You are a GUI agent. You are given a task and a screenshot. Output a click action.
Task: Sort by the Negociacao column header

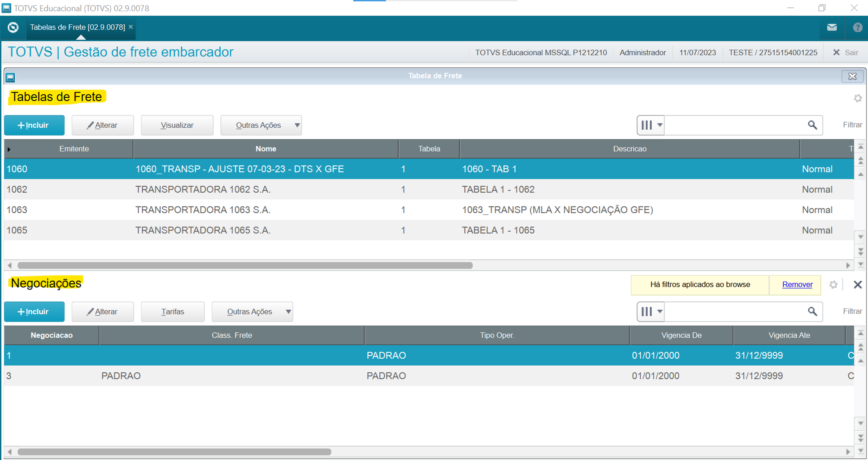52,336
